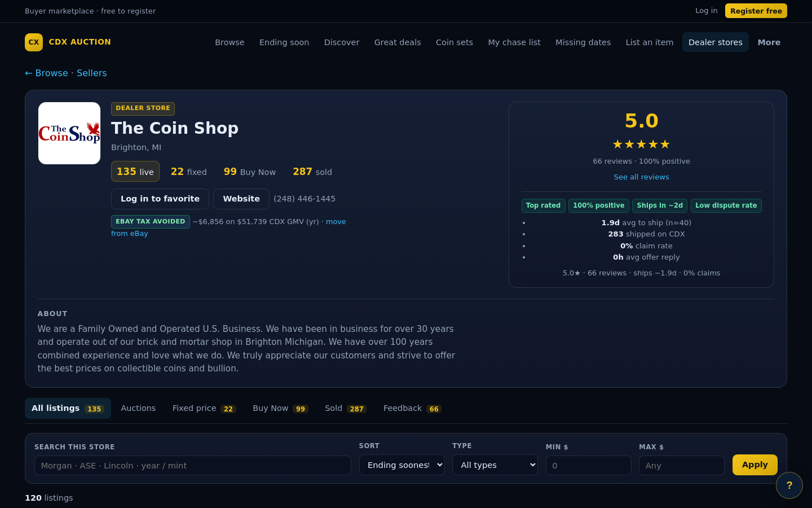
Task: Click the Log in link
Action: click(x=706, y=11)
